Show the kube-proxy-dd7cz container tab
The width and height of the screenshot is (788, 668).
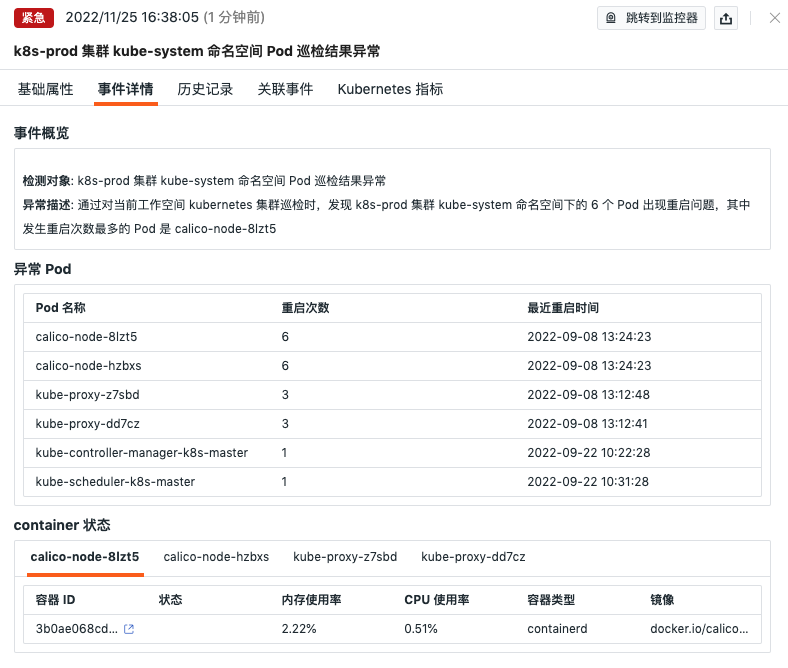[473, 557]
